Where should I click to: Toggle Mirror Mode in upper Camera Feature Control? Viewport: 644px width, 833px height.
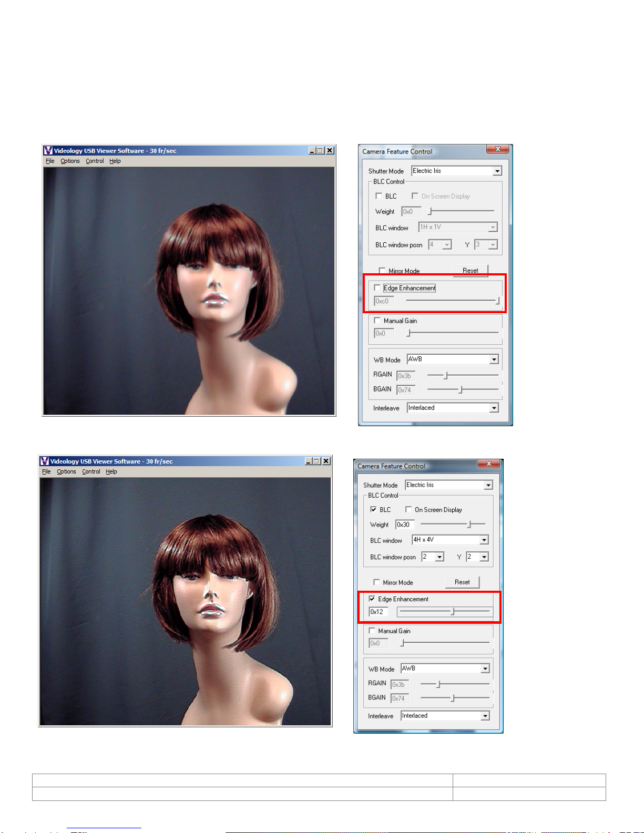(382, 271)
